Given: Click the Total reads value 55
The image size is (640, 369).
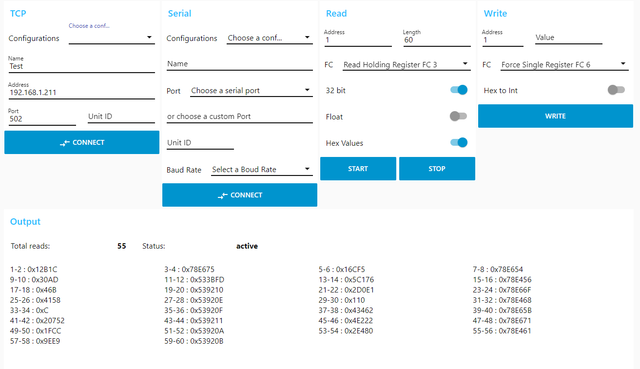Looking at the screenshot, I should 122,246.
